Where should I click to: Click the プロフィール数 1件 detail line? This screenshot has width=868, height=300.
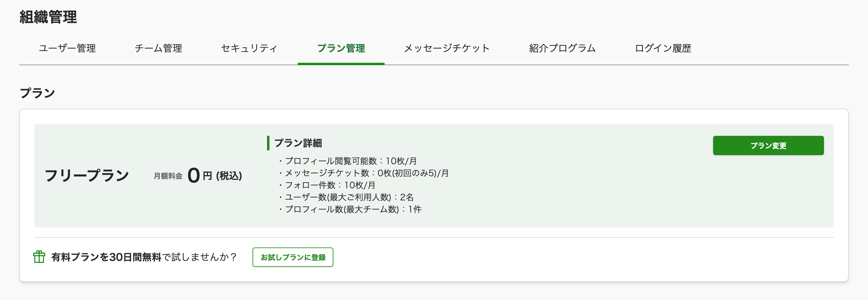(x=353, y=209)
